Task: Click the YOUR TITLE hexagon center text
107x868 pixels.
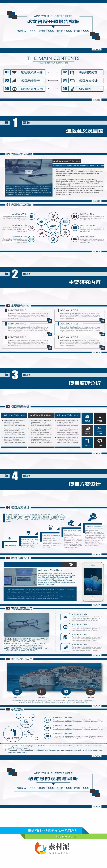Action: 53,227
